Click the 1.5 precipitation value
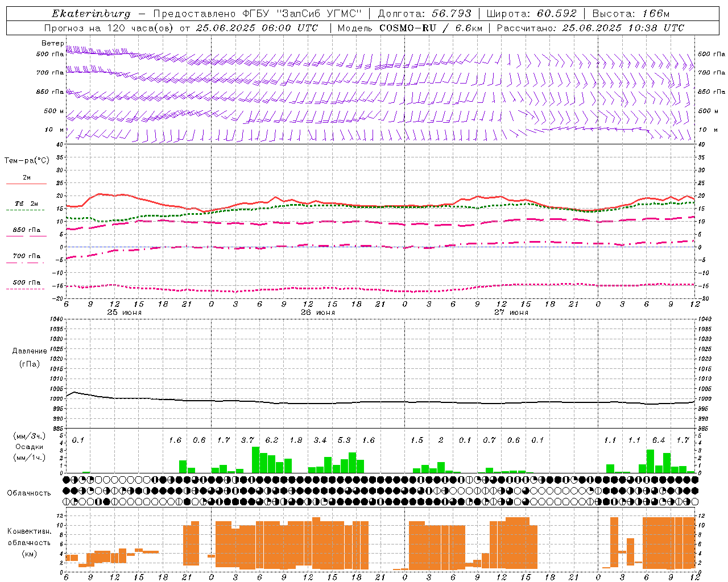The width and height of the screenshot is (728, 582). 417,440
